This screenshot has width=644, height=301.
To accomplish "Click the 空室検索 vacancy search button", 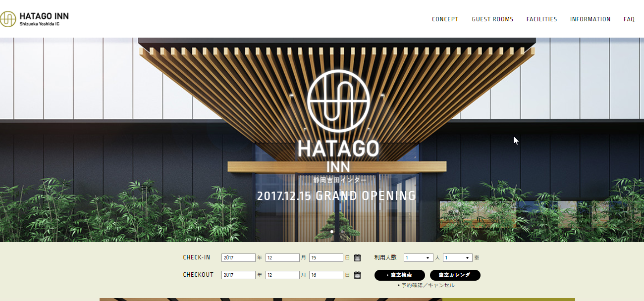I will pyautogui.click(x=400, y=275).
